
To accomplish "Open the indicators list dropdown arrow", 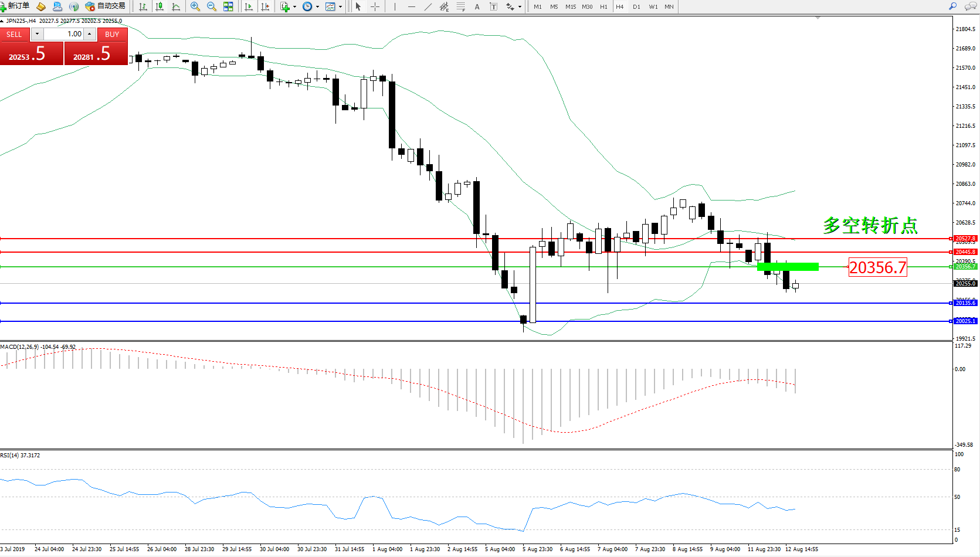I will click(x=294, y=7).
